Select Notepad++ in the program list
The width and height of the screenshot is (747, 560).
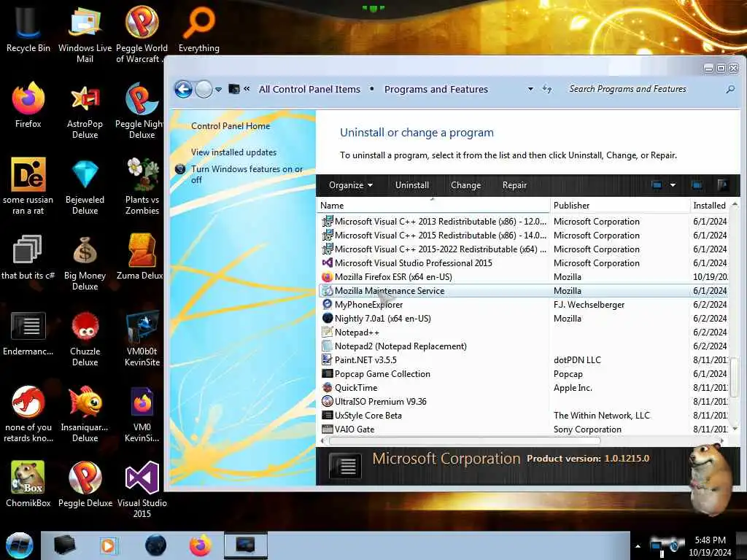click(x=523, y=332)
